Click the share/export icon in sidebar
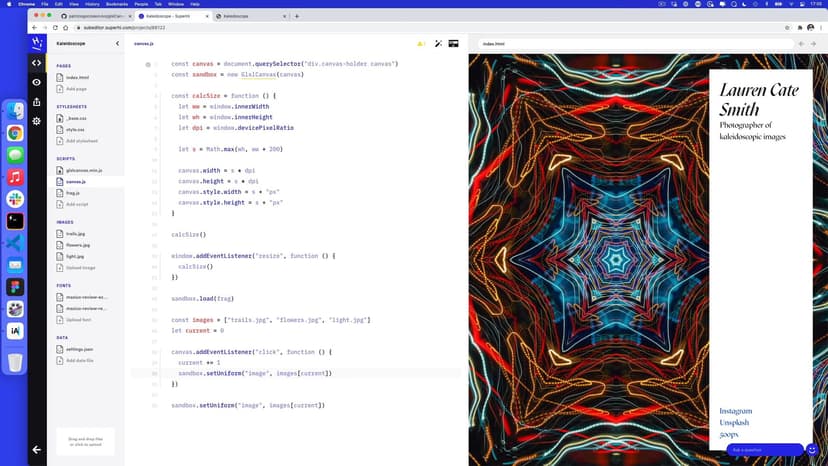Image resolution: width=828 pixels, height=466 pixels. tap(37, 101)
